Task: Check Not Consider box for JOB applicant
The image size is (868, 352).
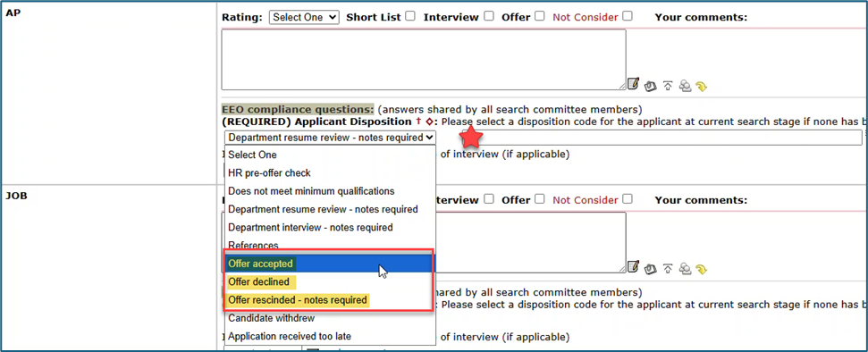Action: tap(627, 199)
